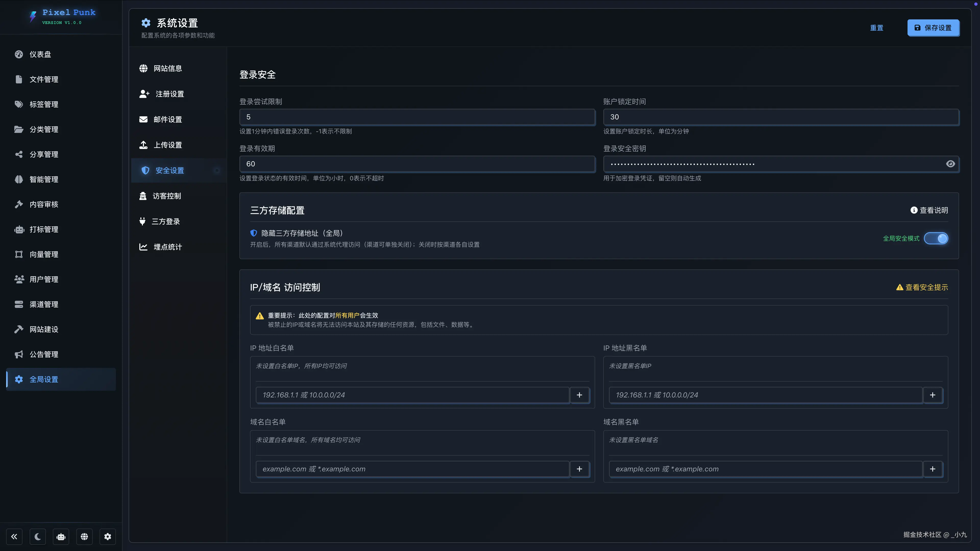Open 渠道管理 in the sidebar
Screen dimensions: 980x551
44,304
